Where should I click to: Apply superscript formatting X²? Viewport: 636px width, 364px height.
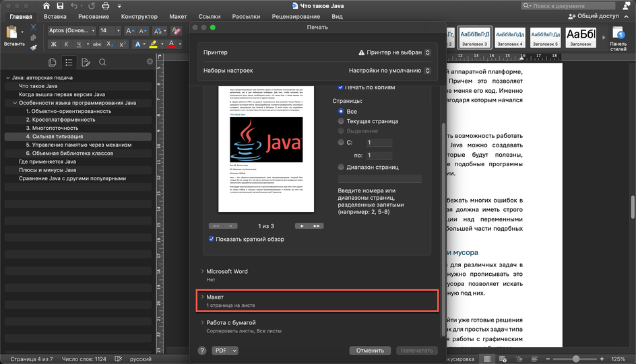pos(123,44)
